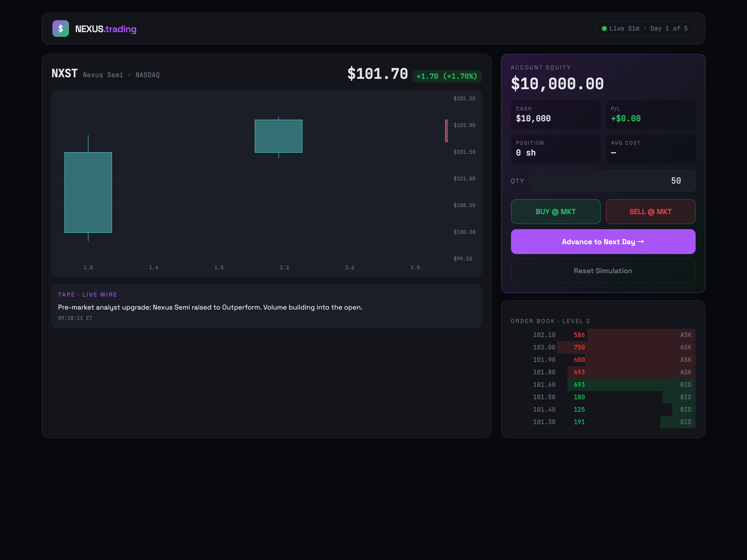This screenshot has width=747, height=560.
Task: Click the $99.50 price axis label
Action: coord(463,258)
